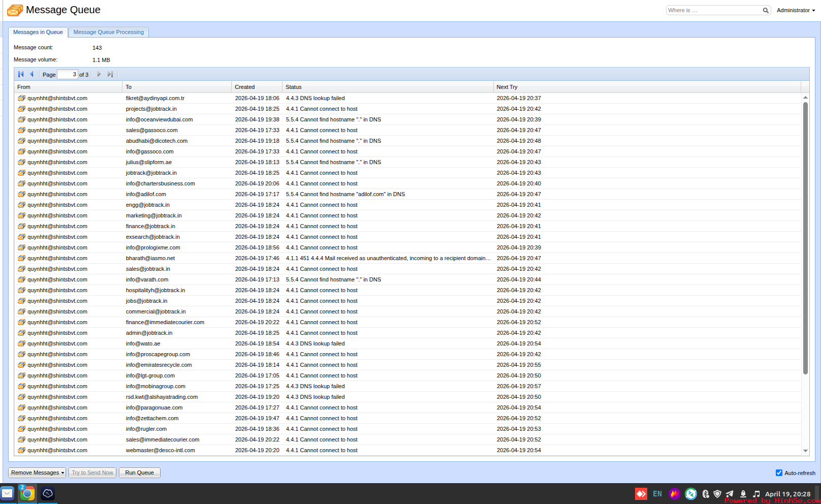Click the Message Queue envelope logo
This screenshot has height=504, width=821.
pos(15,10)
